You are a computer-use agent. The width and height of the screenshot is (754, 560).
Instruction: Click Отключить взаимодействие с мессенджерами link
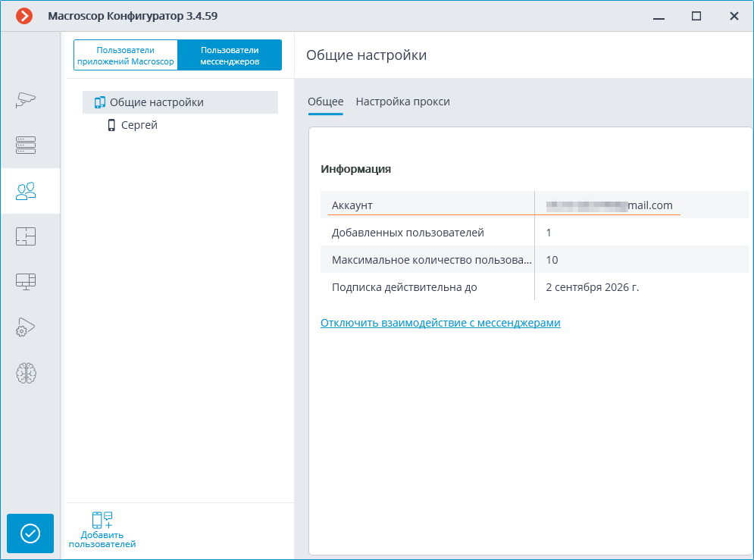point(440,323)
